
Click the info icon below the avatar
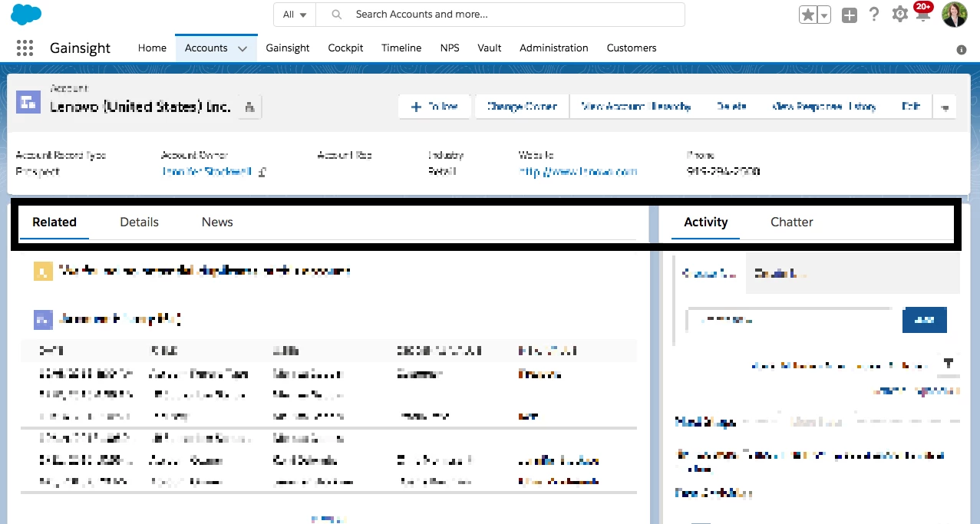coord(962,50)
